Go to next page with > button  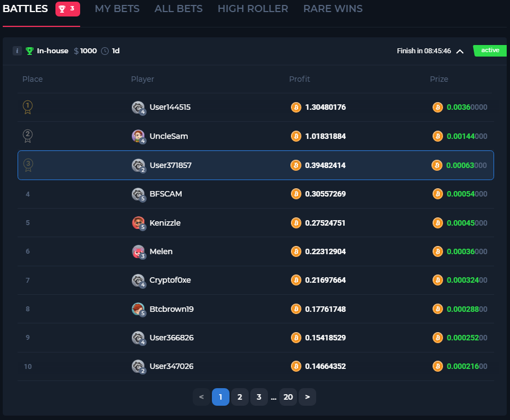click(x=307, y=397)
